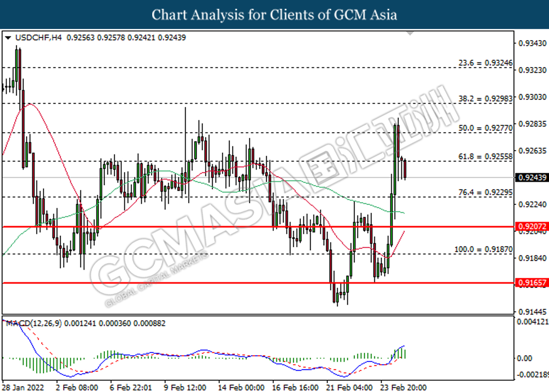Click the 0.91840 price axis value
549x392 pixels.
pos(533,258)
